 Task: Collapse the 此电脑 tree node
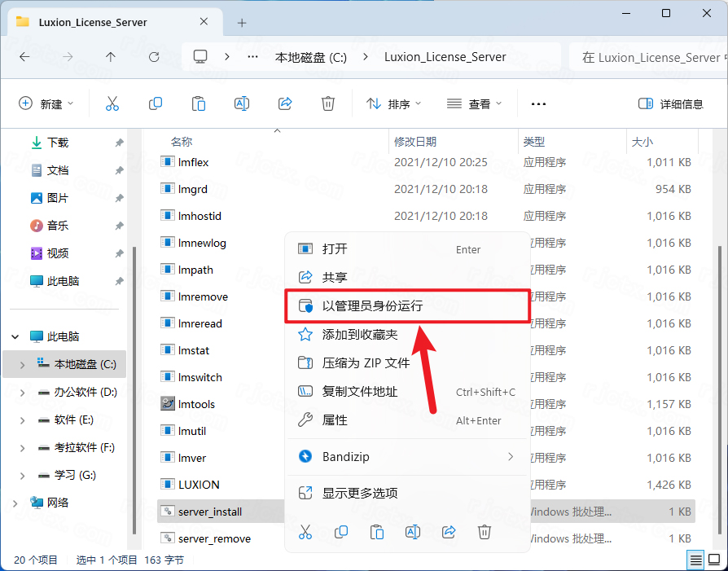point(15,336)
